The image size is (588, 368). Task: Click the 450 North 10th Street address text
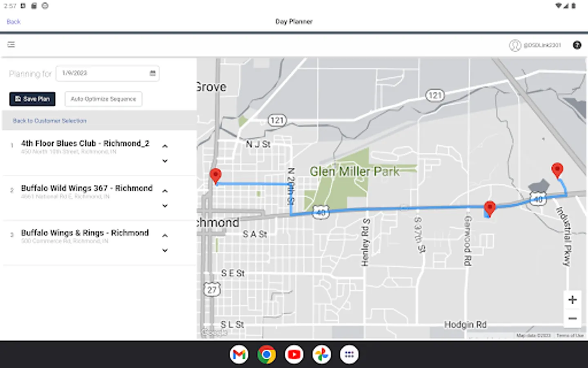(69, 152)
